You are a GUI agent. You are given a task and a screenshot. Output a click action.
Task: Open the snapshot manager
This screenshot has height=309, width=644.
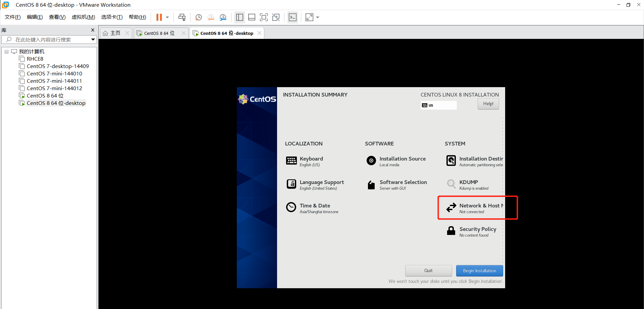pos(223,17)
